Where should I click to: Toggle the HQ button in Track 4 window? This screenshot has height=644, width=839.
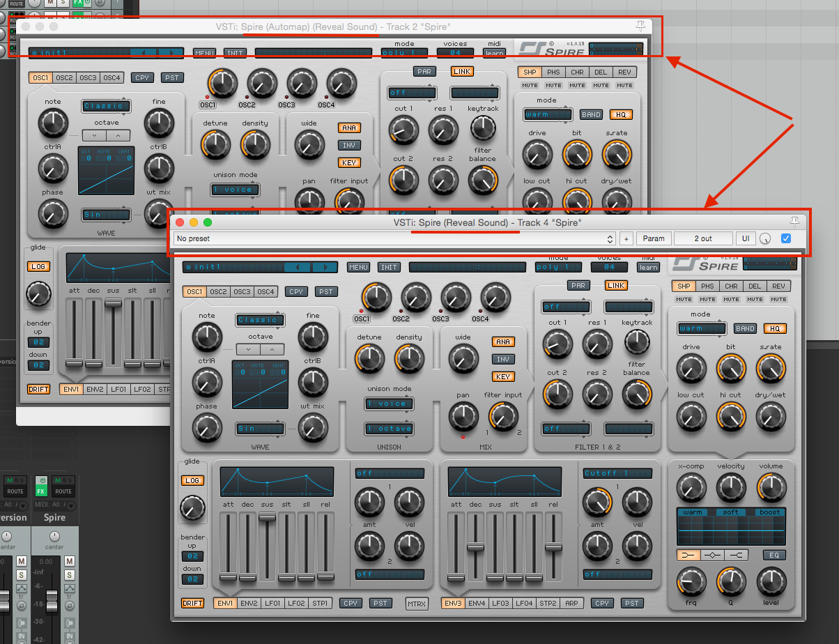[x=774, y=328]
